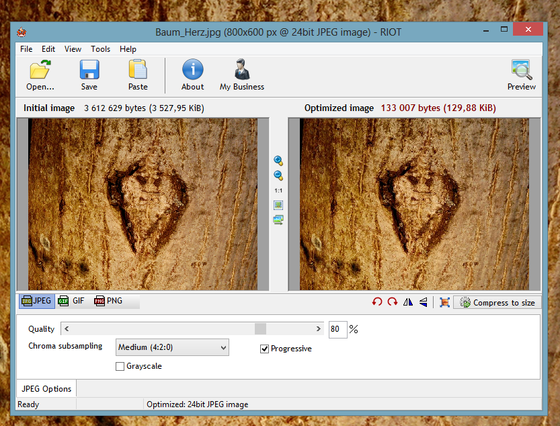Zoom in with the magnifier plus icon

(x=278, y=161)
